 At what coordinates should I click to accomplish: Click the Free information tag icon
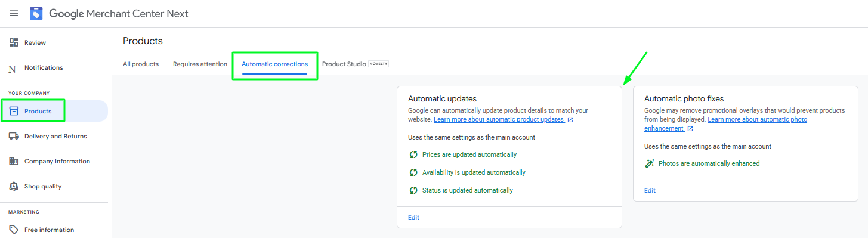point(14,230)
